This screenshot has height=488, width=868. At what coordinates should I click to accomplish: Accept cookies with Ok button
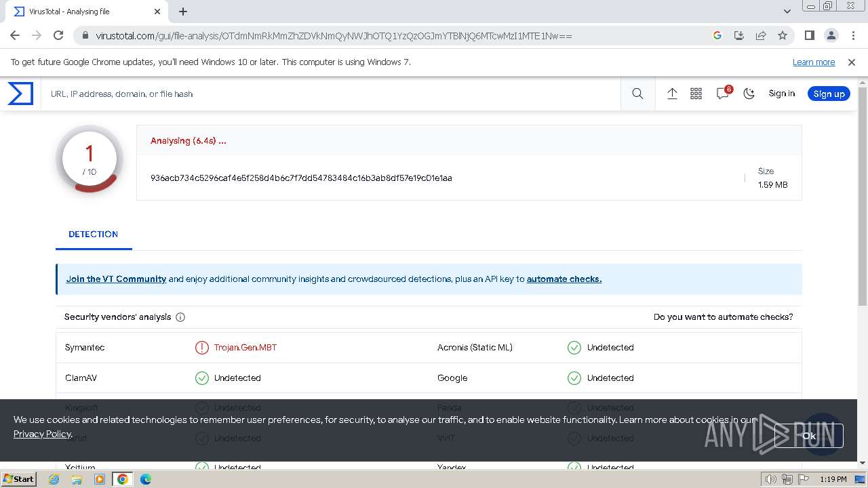(809, 436)
